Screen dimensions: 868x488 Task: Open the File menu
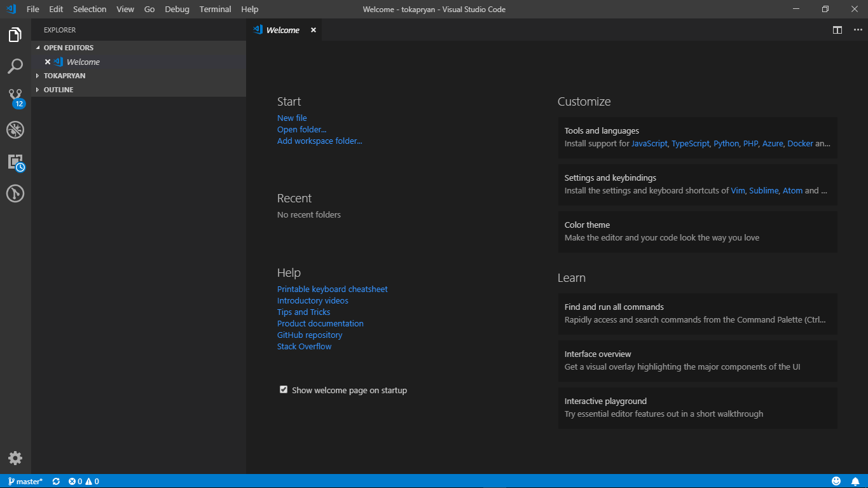click(33, 9)
